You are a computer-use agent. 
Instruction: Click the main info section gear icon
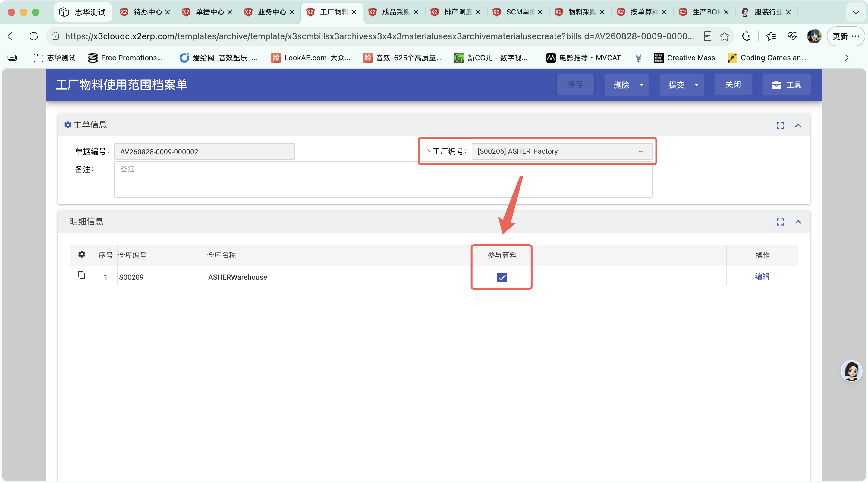(68, 125)
